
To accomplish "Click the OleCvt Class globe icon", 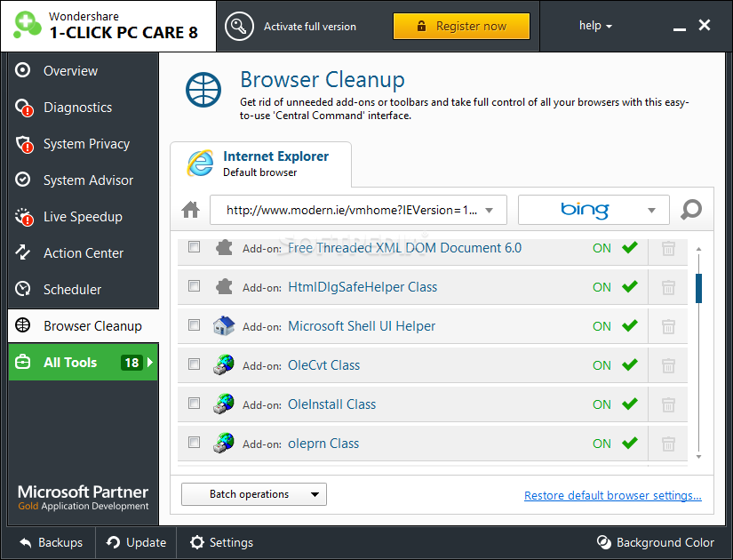I will click(223, 364).
